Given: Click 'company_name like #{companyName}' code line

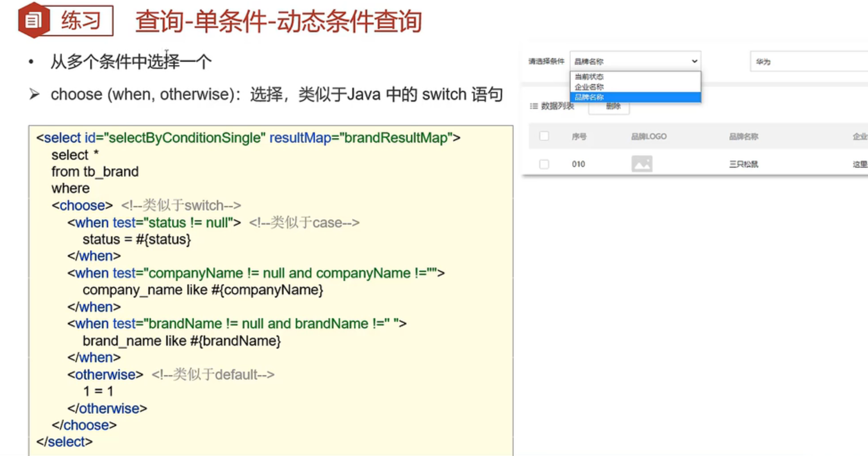Looking at the screenshot, I should pos(203,290).
